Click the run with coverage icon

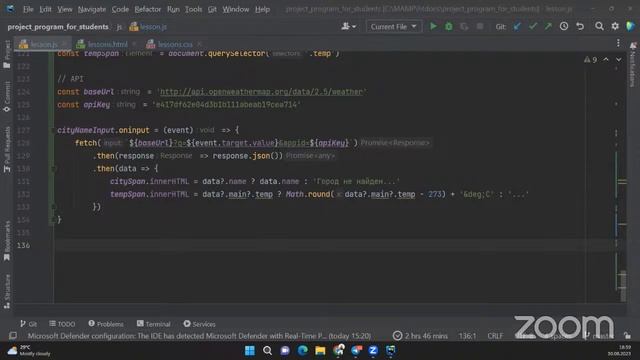(x=464, y=27)
